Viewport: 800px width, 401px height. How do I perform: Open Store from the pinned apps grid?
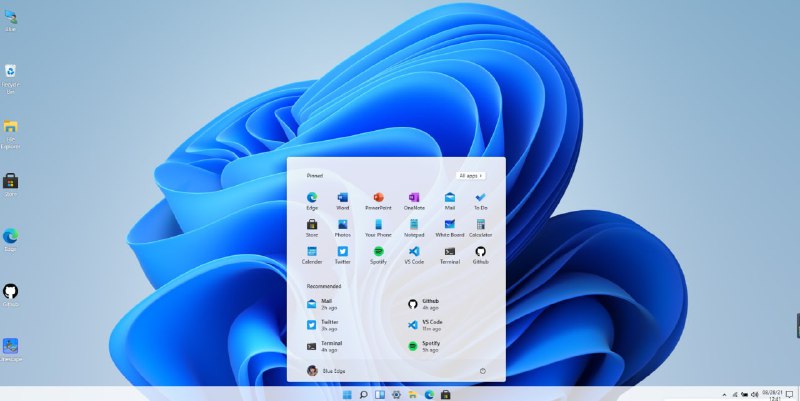[x=312, y=228]
